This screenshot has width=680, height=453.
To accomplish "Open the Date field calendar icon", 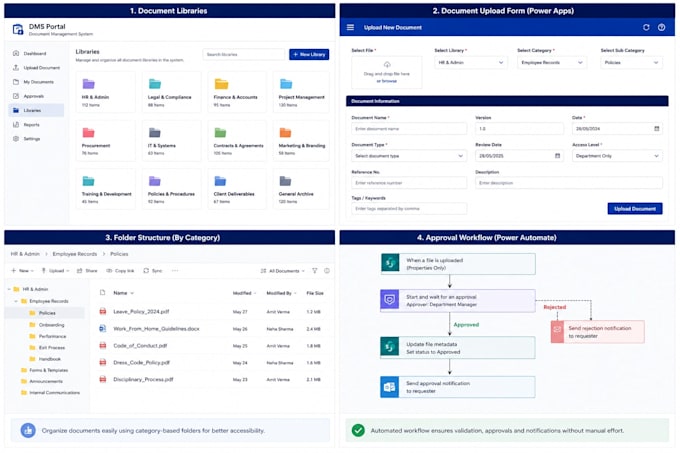I will click(x=657, y=129).
